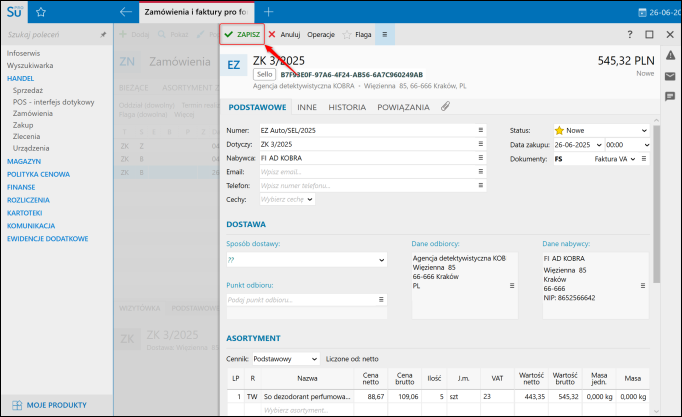Open POS - interfejs dotykowy
The height and width of the screenshot is (417, 682).
(53, 102)
